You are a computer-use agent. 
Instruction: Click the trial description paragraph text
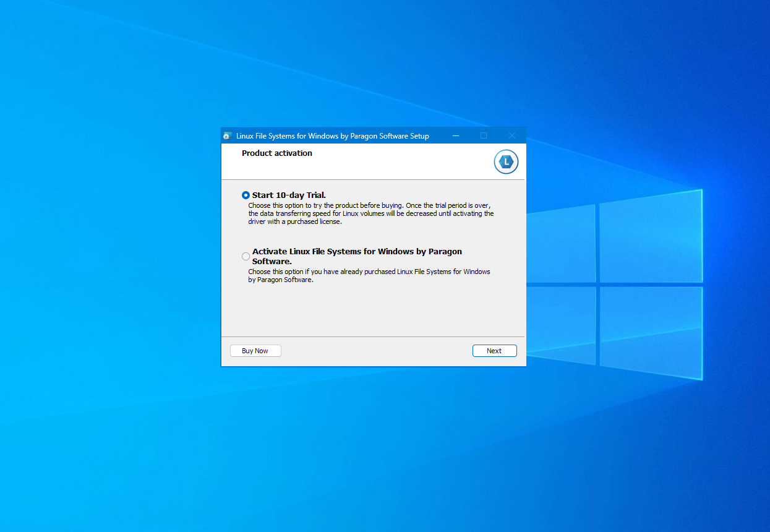click(371, 213)
